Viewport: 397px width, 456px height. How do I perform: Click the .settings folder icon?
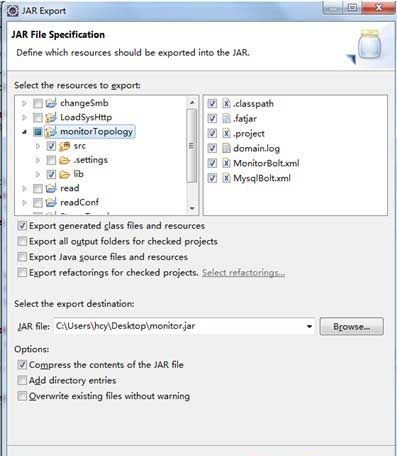65,160
